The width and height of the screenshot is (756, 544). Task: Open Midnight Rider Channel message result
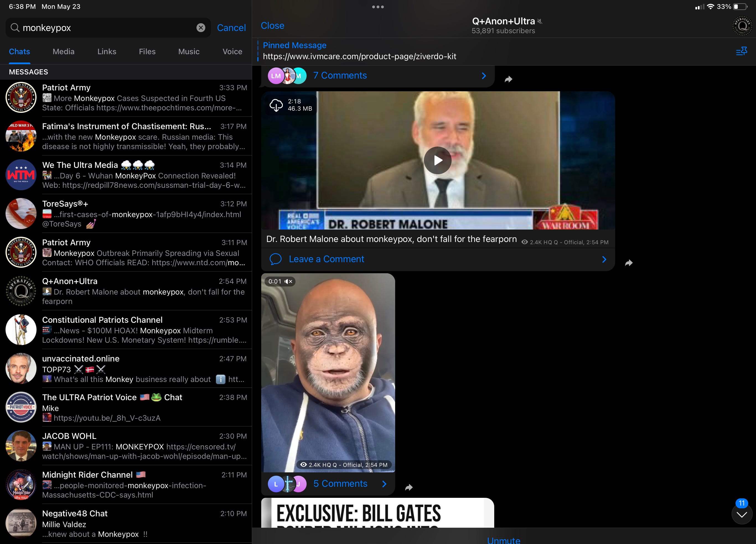(126, 485)
